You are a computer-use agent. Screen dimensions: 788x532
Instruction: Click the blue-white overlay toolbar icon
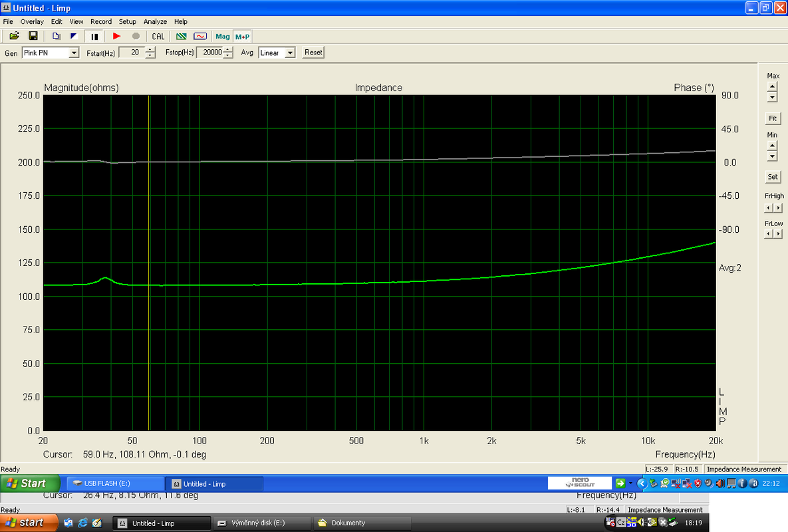(74, 36)
